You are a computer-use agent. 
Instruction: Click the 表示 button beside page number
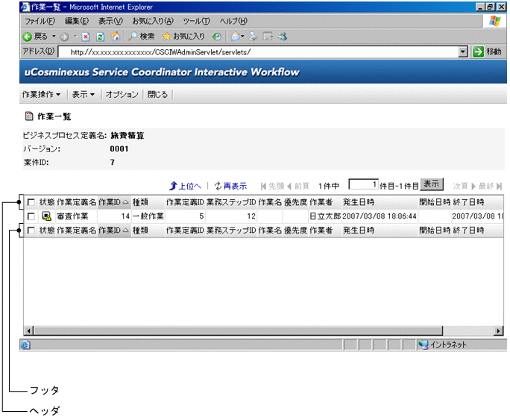[x=432, y=184]
